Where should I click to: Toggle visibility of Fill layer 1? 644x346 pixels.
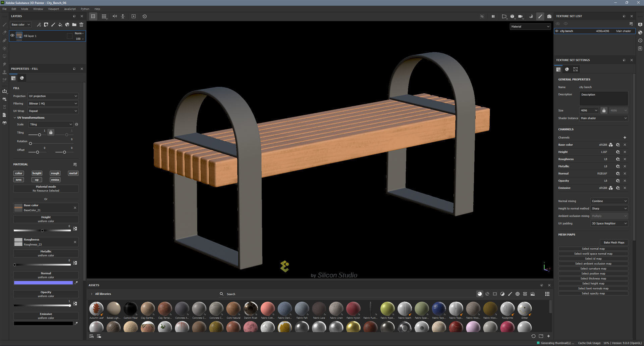pos(12,35)
